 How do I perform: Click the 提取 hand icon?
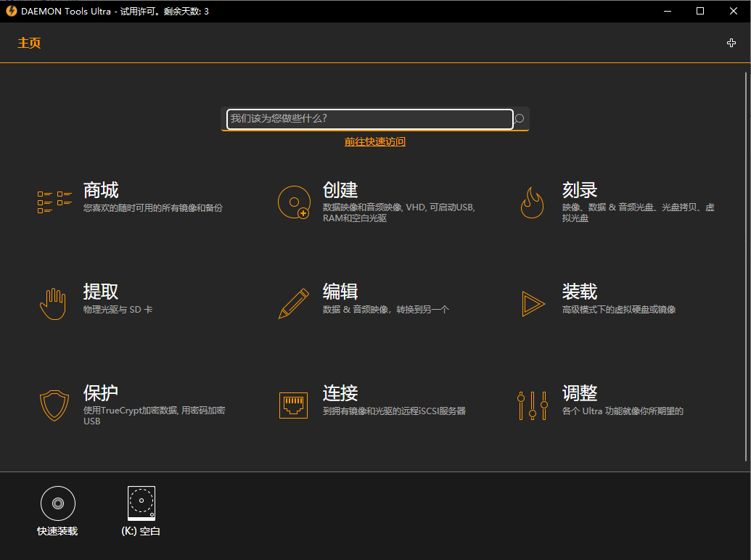[53, 304]
